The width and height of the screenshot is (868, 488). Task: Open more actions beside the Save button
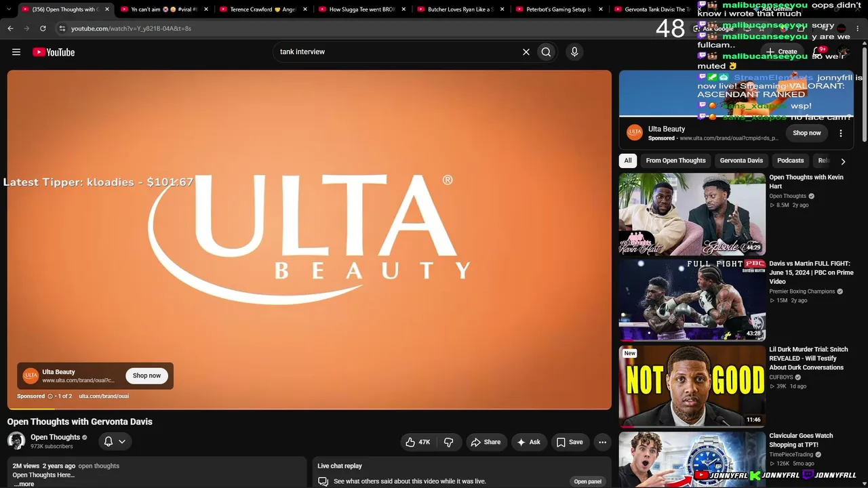point(602,442)
